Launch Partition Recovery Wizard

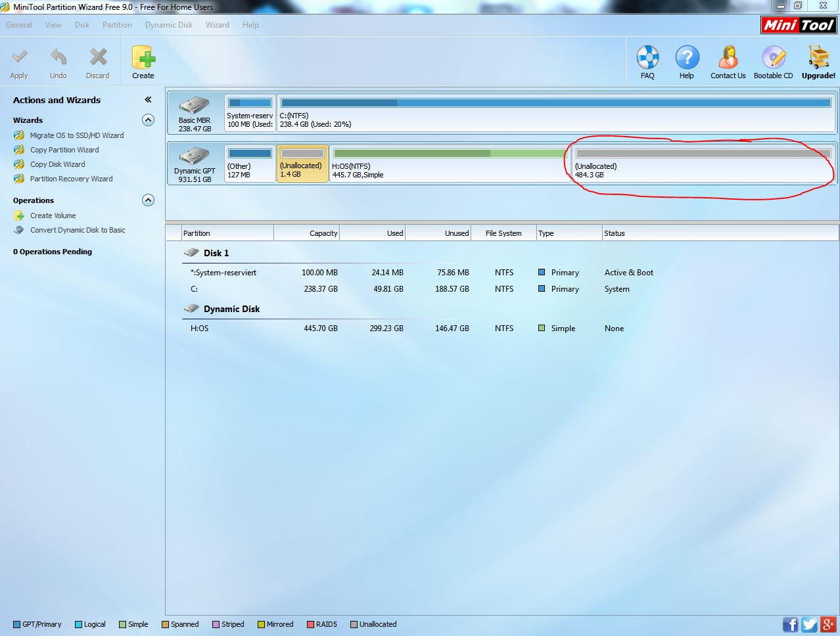(72, 179)
